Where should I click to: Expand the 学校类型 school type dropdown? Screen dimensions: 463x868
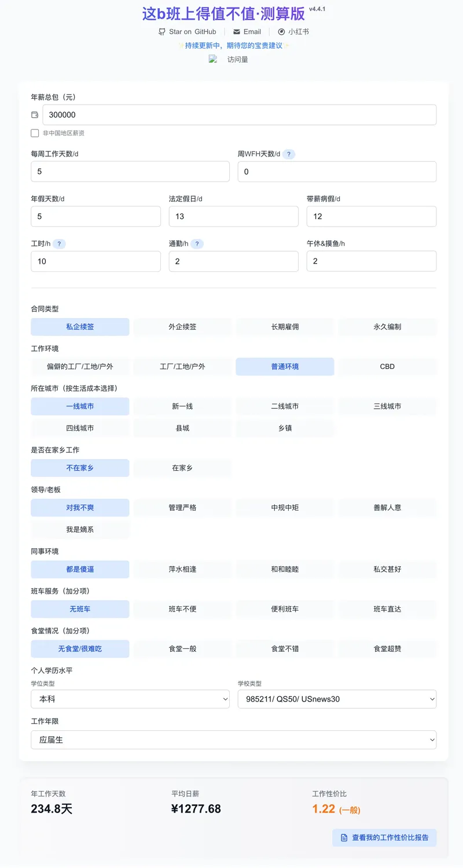337,699
